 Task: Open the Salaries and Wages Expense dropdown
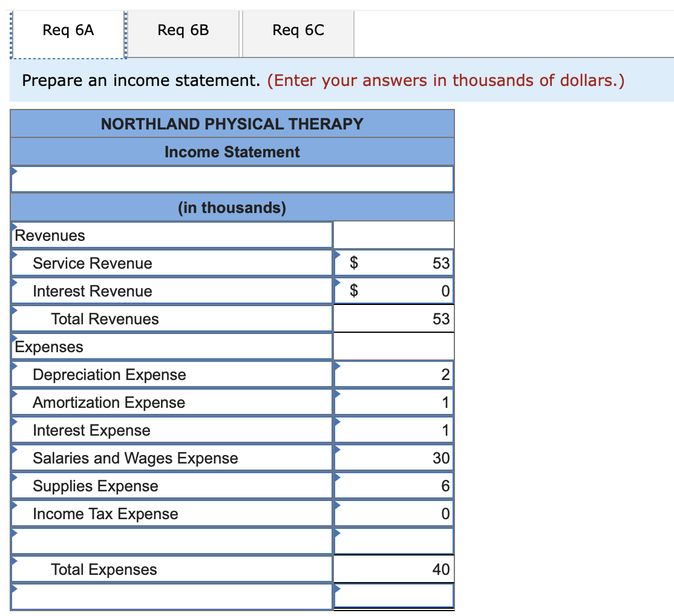pos(13,451)
